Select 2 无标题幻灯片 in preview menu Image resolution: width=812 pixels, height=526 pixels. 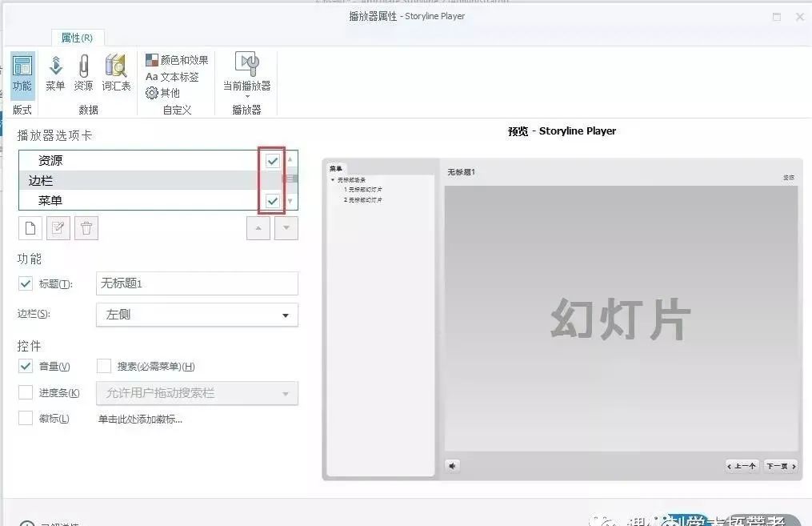[363, 199]
